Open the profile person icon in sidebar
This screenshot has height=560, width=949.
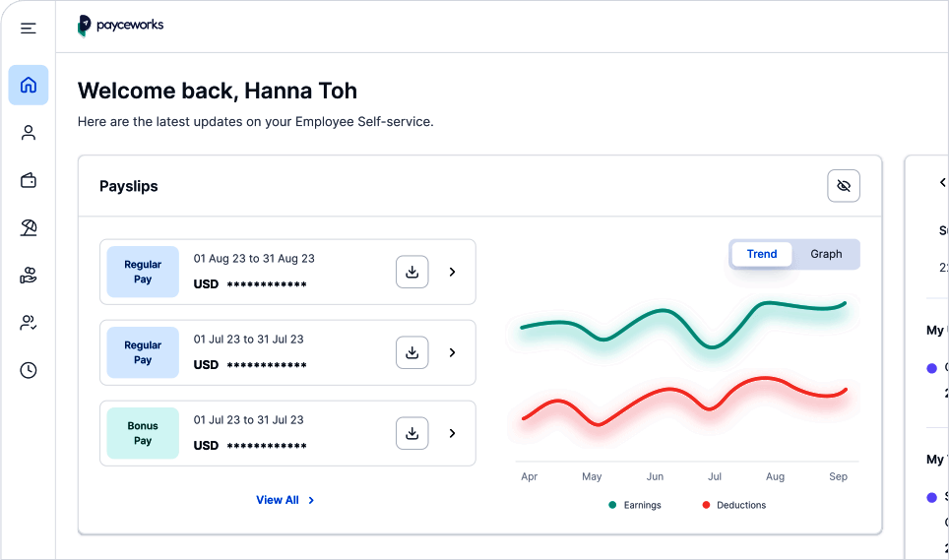(29, 133)
